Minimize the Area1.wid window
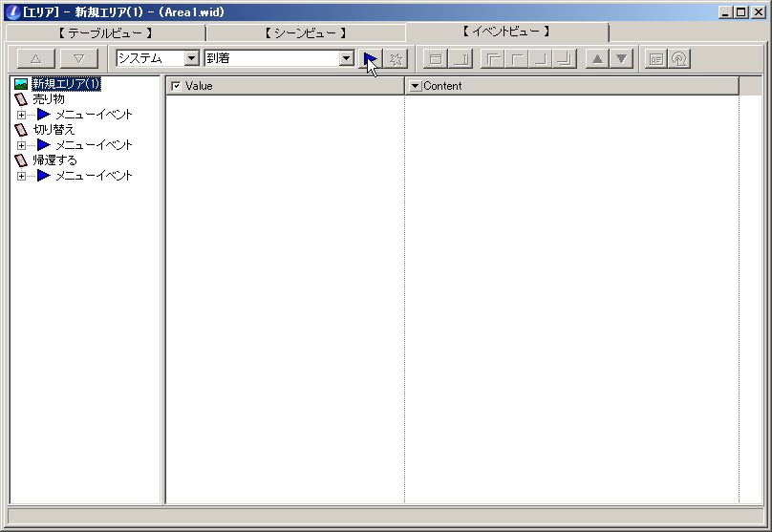The width and height of the screenshot is (772, 532). [x=725, y=12]
